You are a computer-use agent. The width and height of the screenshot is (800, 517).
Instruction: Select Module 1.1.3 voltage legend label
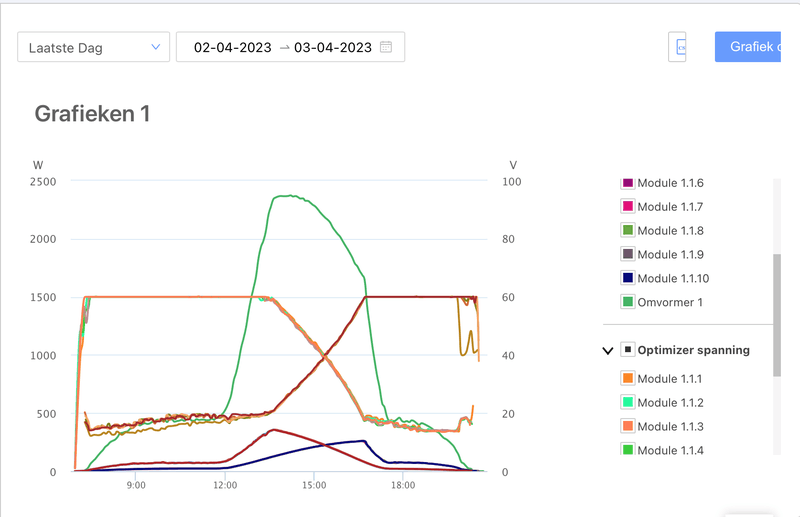click(x=670, y=427)
